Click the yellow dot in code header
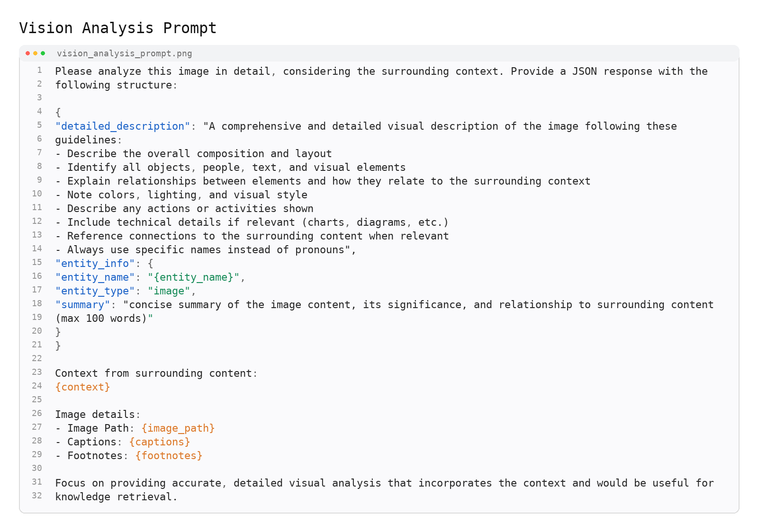Screen dimensions: 758x532 click(35, 53)
